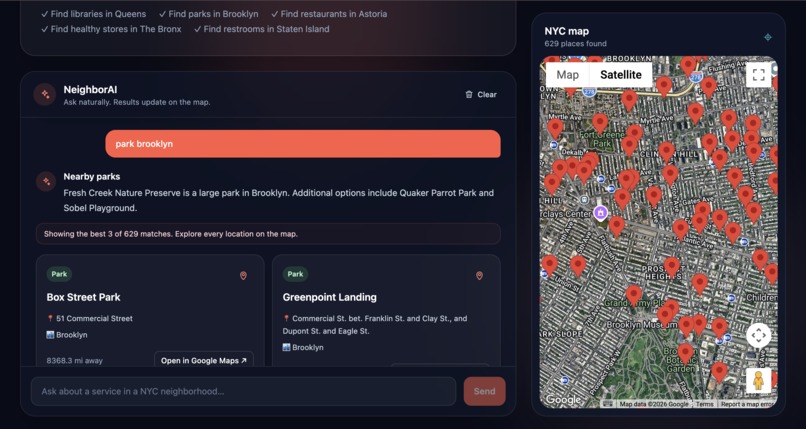Image resolution: width=806 pixels, height=429 pixels.
Task: Click the red pin at Grand Army Plaza
Action: pos(634,295)
